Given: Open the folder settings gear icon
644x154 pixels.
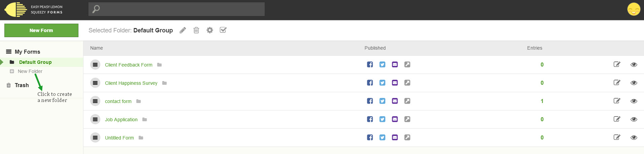Looking at the screenshot, I should (210, 30).
